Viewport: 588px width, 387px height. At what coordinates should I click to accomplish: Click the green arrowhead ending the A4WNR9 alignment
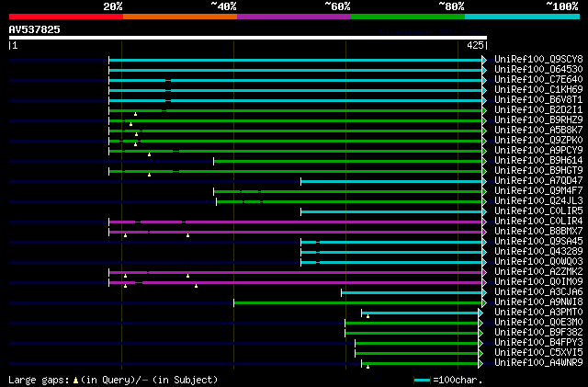(x=481, y=364)
